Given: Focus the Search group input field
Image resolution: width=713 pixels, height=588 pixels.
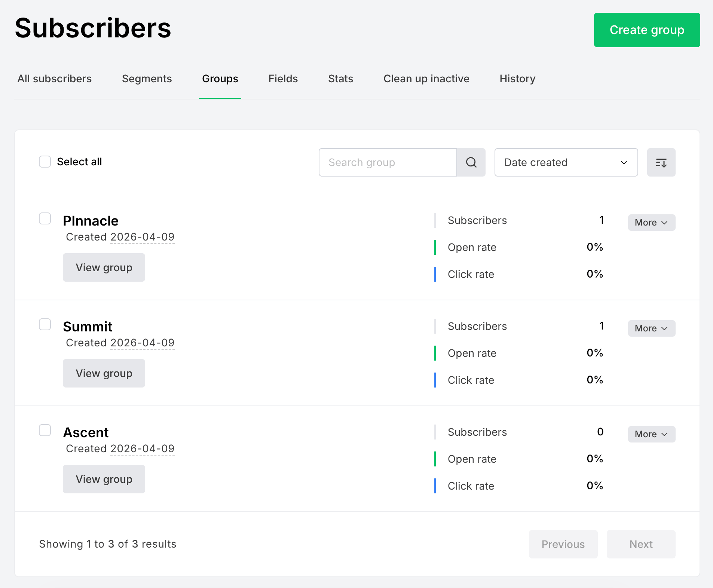Looking at the screenshot, I should coord(388,162).
